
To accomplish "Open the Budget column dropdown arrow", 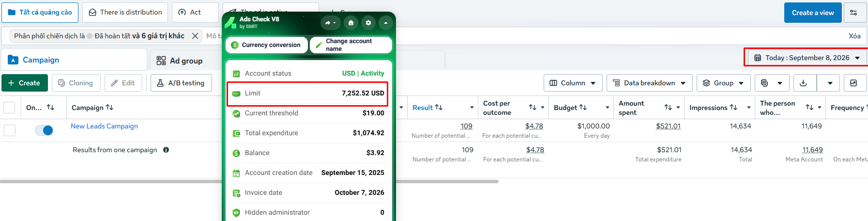I will coord(608,108).
